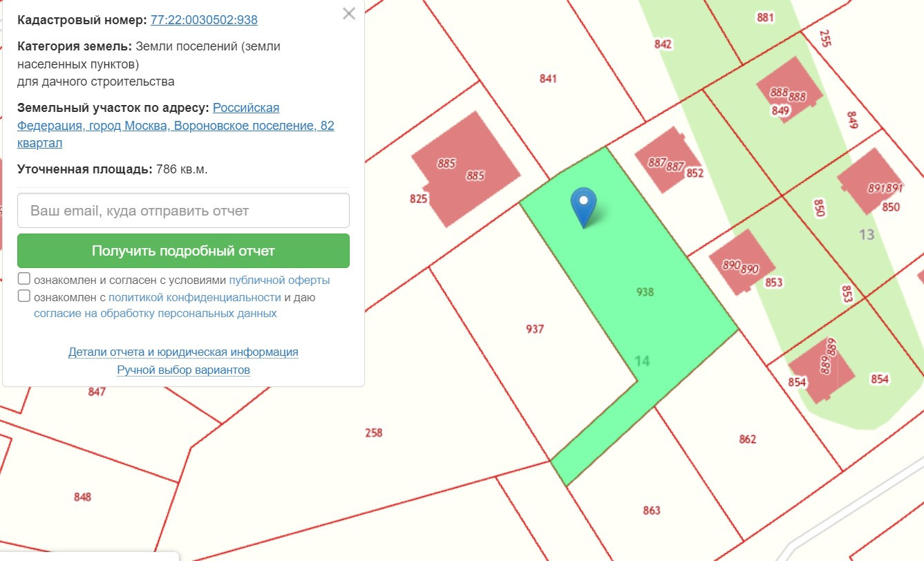This screenshot has height=561, width=924.
Task: Click the email input field
Action: 183,211
